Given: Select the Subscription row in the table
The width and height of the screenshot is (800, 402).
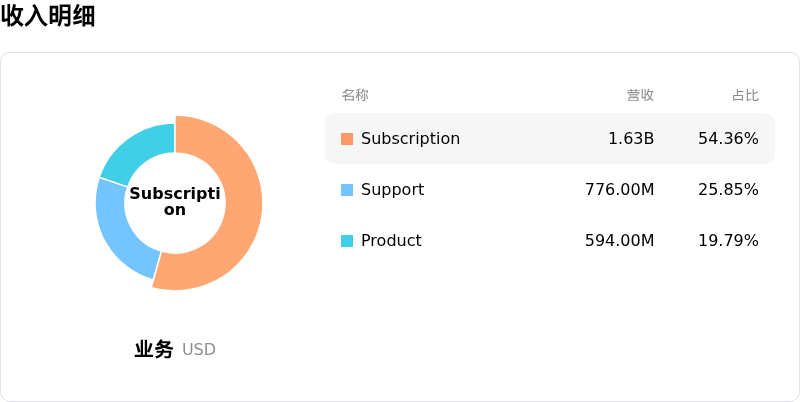Looking at the screenshot, I should pyautogui.click(x=550, y=139).
